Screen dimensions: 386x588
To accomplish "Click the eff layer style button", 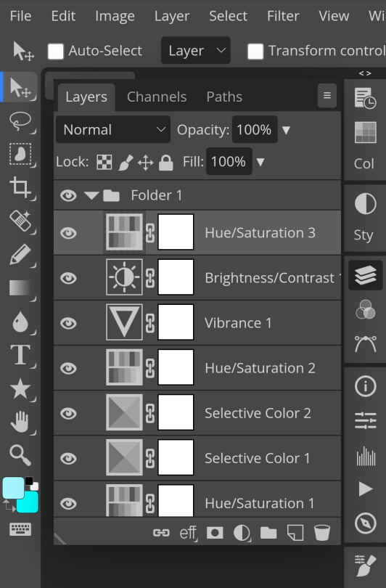I will point(188,533).
